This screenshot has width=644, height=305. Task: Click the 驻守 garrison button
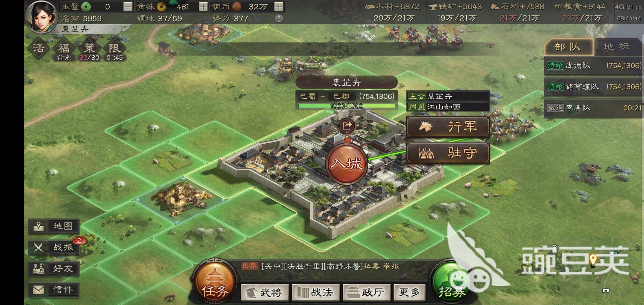[448, 153]
